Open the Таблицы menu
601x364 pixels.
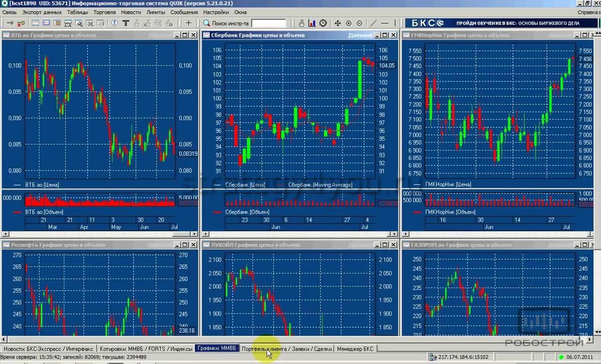(77, 12)
